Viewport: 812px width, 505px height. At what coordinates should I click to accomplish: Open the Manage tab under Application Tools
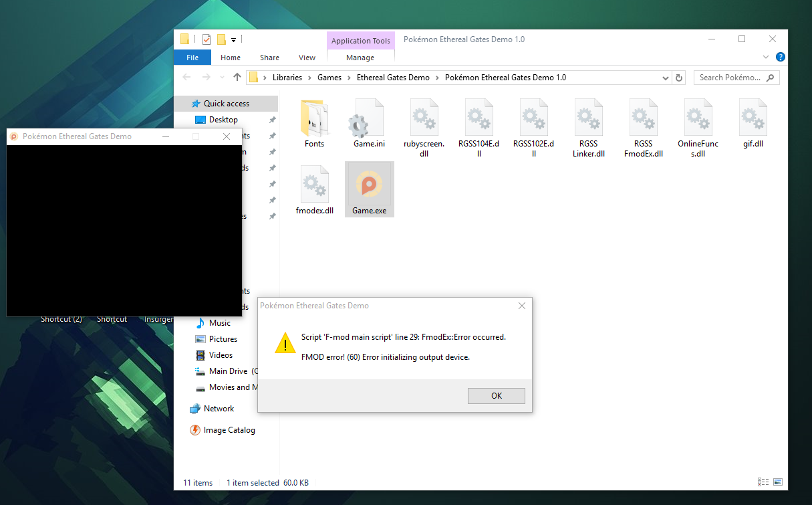[360, 58]
